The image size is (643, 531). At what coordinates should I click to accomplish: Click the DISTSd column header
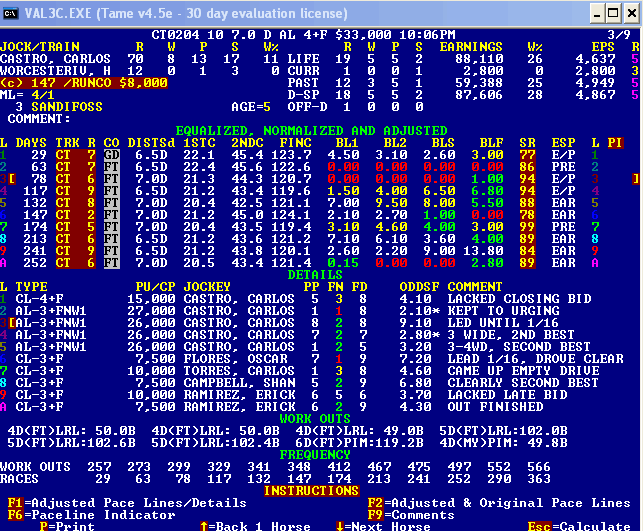tap(151, 143)
